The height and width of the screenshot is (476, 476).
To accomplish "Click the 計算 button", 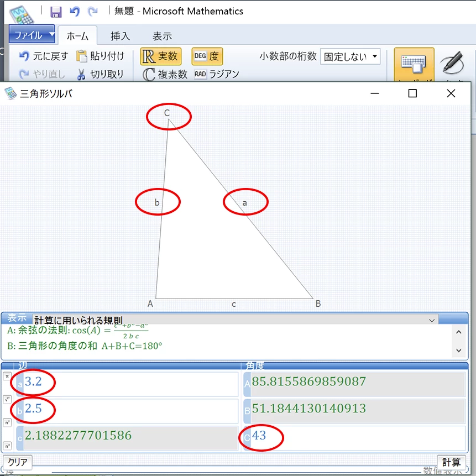I will (452, 462).
